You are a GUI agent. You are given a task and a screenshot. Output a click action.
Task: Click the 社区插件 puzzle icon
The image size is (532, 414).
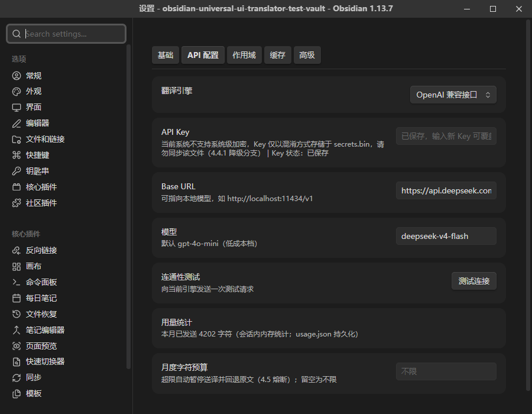click(x=17, y=203)
